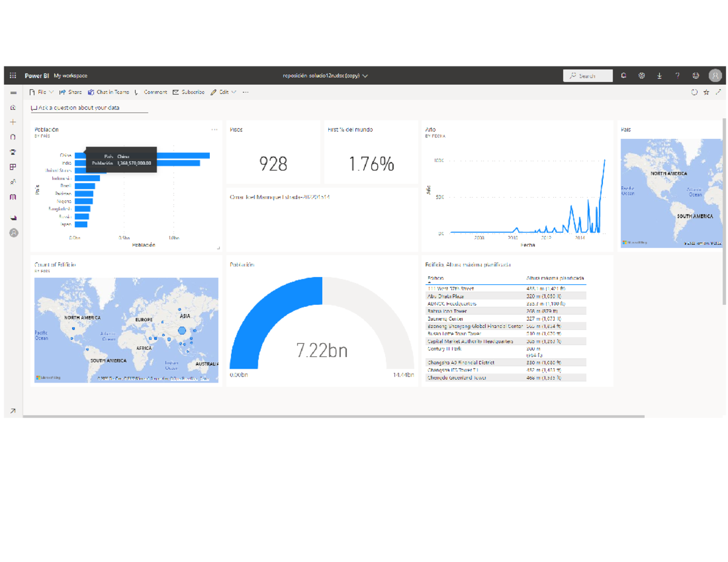Click the download icon in the top bar
Image resolution: width=728 pixels, height=562 pixels.
pyautogui.click(x=660, y=75)
